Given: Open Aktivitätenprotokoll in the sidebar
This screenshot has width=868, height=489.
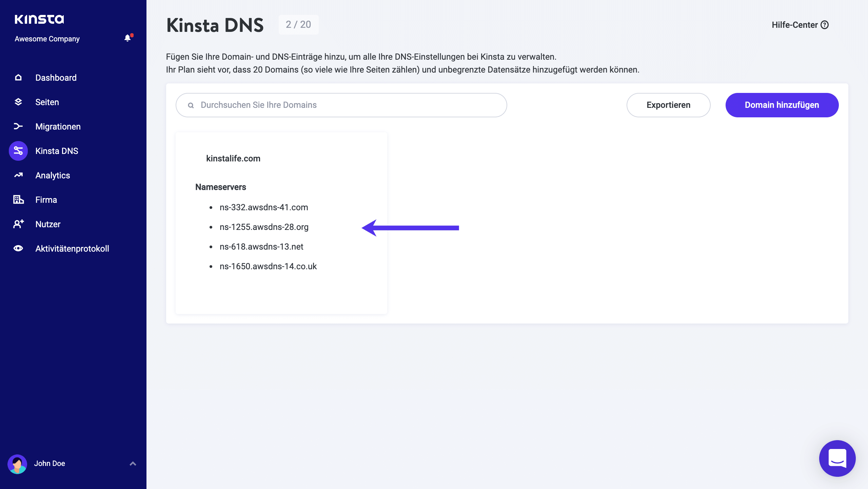Looking at the screenshot, I should tap(72, 249).
